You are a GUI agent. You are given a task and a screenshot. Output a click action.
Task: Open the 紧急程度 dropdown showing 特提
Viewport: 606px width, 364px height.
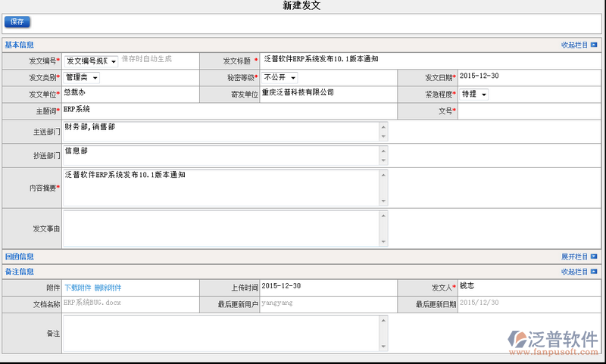474,95
